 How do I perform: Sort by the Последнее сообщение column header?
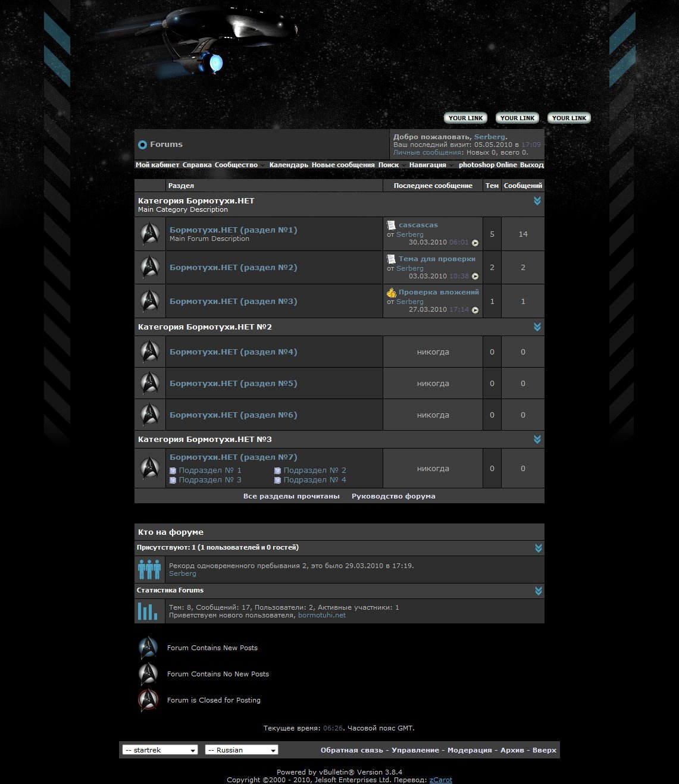(x=433, y=186)
